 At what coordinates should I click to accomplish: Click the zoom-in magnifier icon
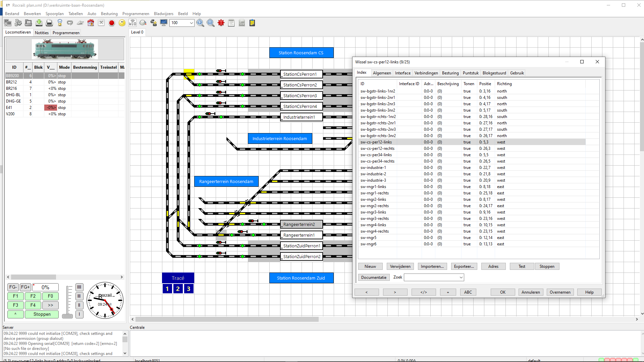pos(200,23)
